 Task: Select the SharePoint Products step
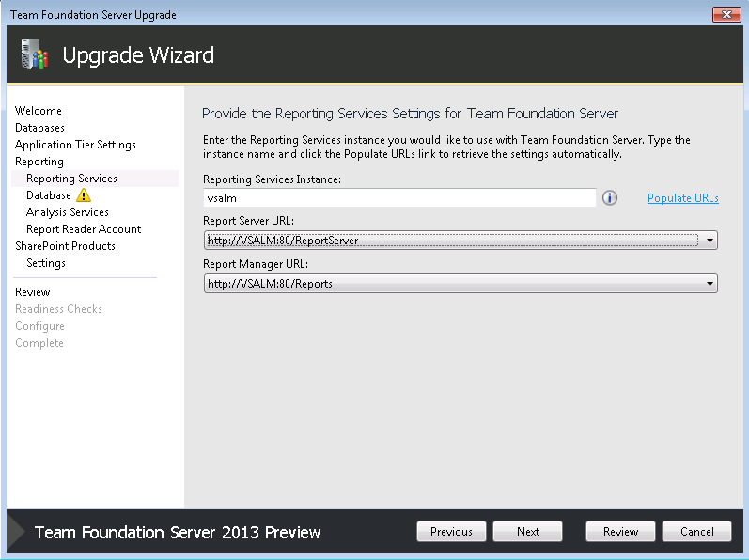tap(65, 246)
